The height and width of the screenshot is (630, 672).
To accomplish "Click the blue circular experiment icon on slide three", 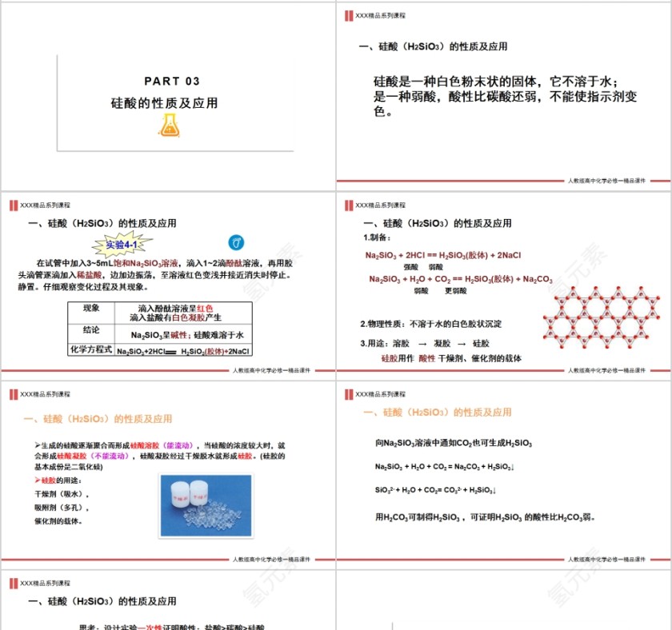I will (236, 241).
